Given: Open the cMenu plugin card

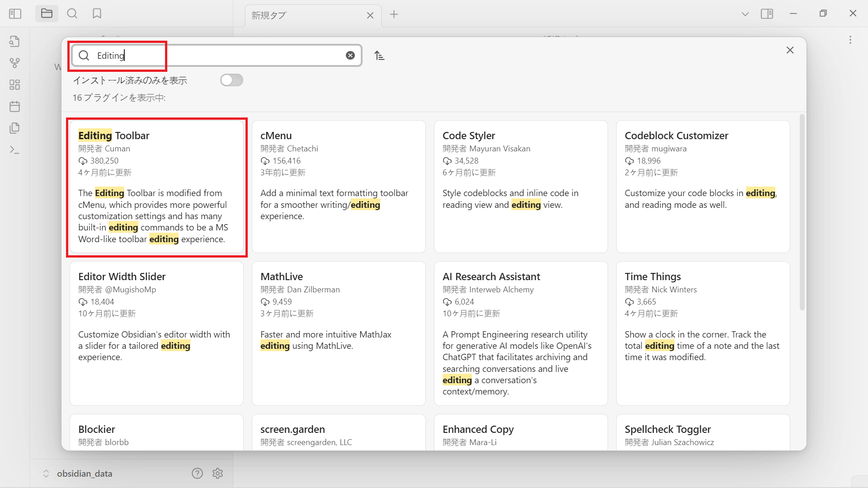Looking at the screenshot, I should [x=339, y=186].
